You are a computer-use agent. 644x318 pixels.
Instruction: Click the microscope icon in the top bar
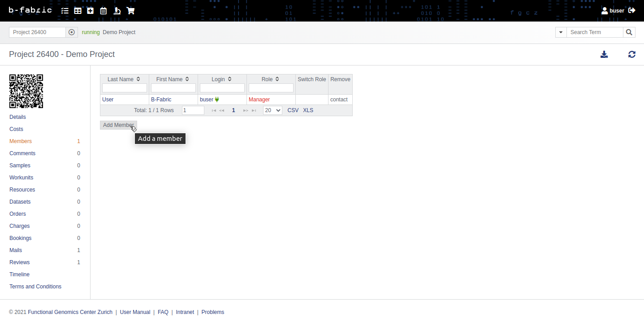click(117, 11)
